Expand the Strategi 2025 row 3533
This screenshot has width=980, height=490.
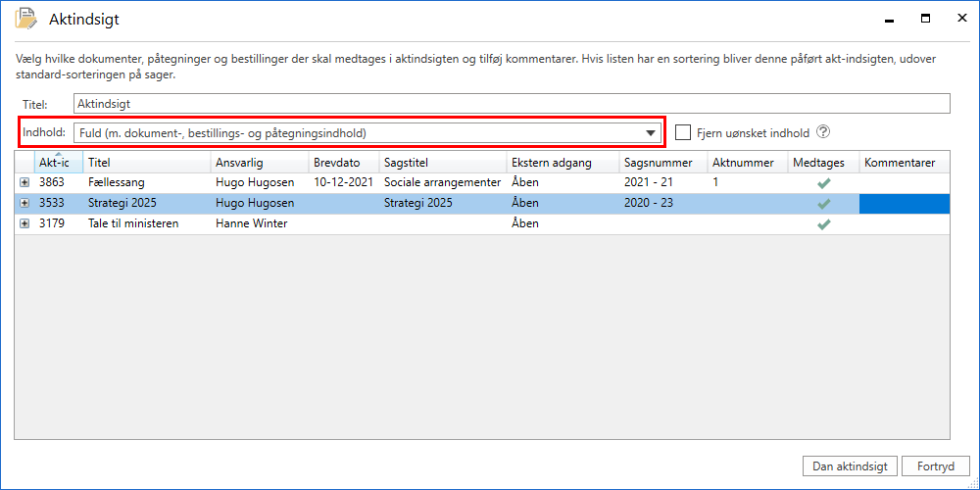(24, 203)
